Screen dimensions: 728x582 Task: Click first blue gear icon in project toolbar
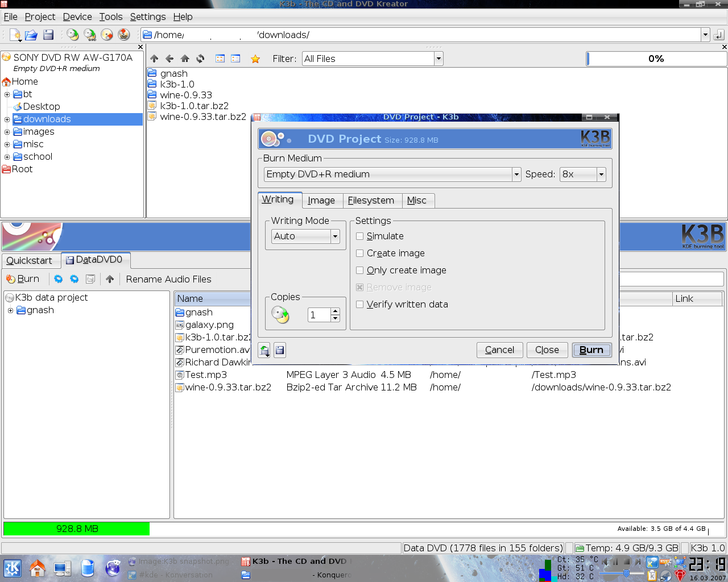pyautogui.click(x=58, y=279)
